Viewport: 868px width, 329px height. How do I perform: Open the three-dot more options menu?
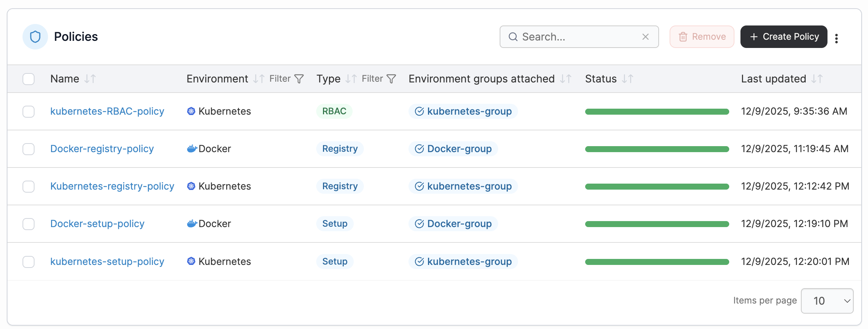point(836,38)
